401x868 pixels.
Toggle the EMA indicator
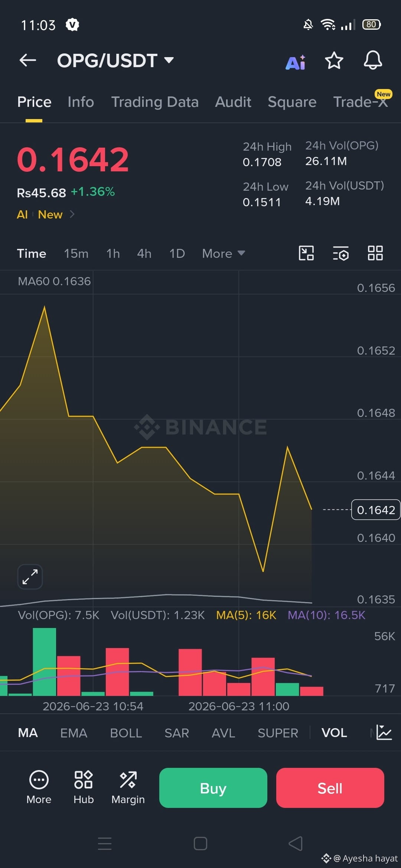click(x=74, y=733)
